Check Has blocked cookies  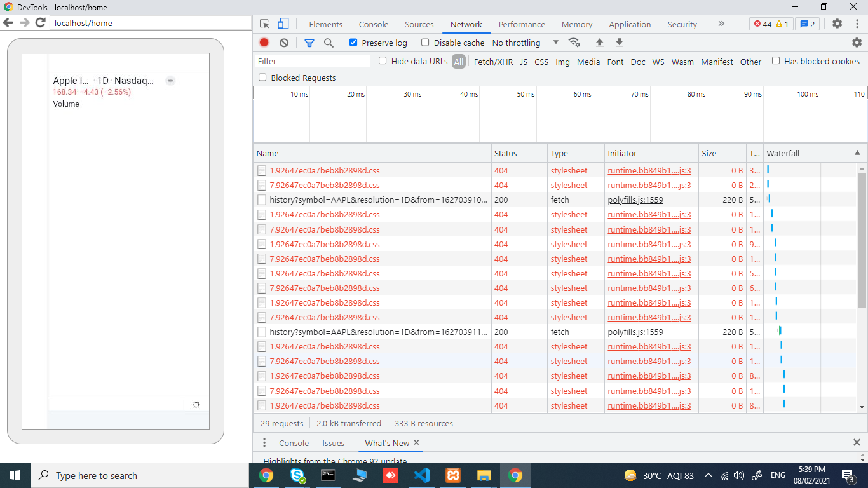tap(776, 61)
